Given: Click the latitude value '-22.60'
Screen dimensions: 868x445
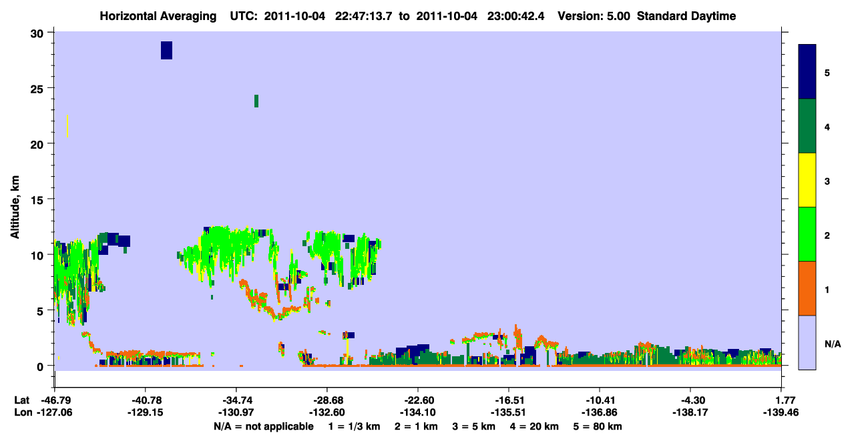Looking at the screenshot, I should click(x=418, y=400).
